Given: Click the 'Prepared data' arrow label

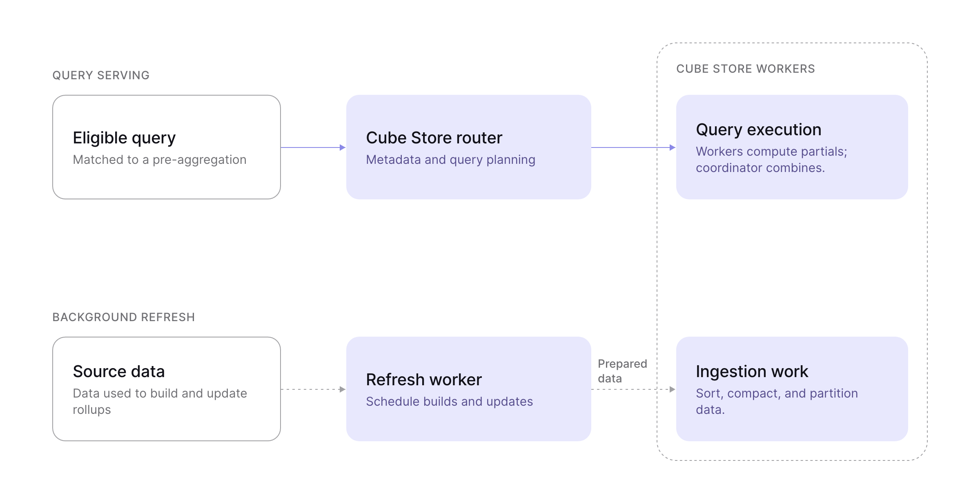Looking at the screenshot, I should [622, 371].
